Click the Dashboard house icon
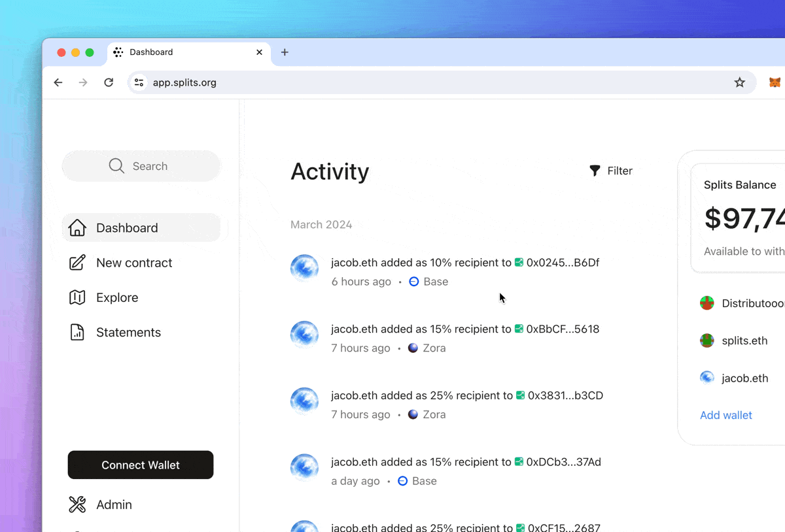This screenshot has height=532, width=785. (77, 227)
